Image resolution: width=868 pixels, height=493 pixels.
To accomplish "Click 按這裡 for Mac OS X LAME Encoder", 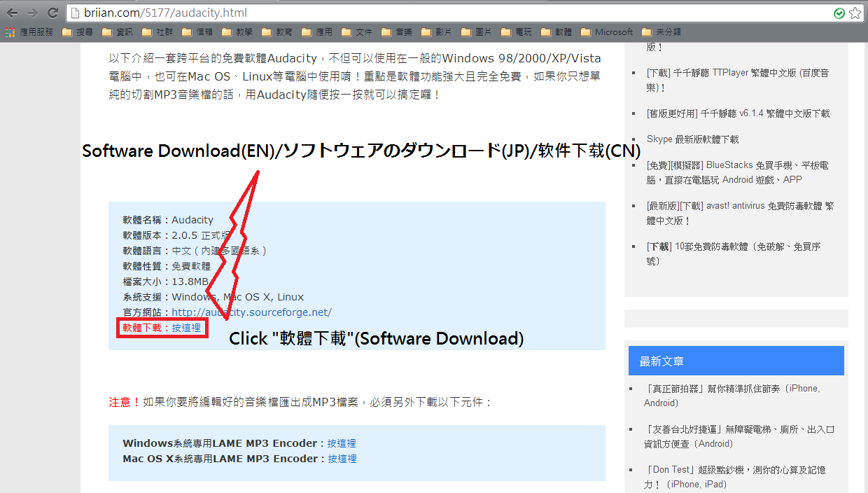I will pos(342,459).
